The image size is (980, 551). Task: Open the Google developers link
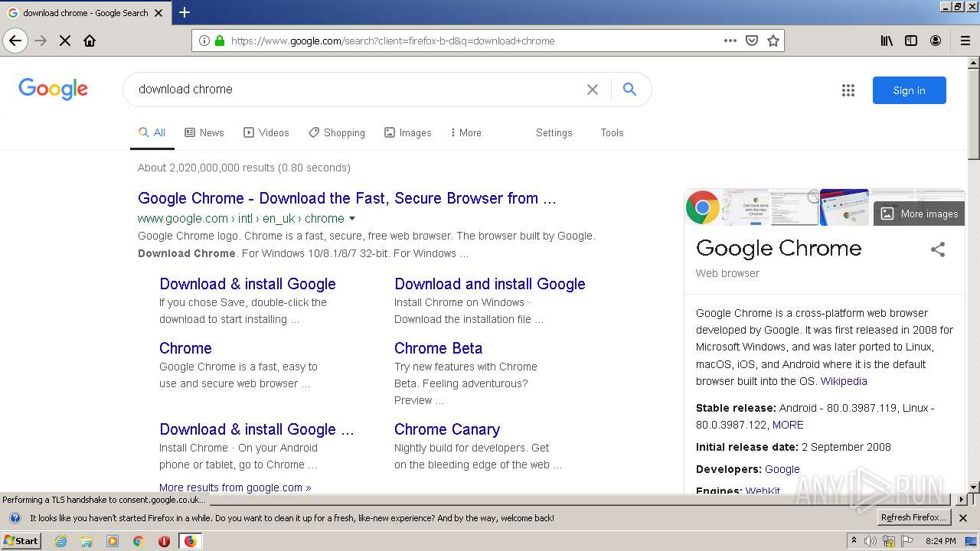782,469
